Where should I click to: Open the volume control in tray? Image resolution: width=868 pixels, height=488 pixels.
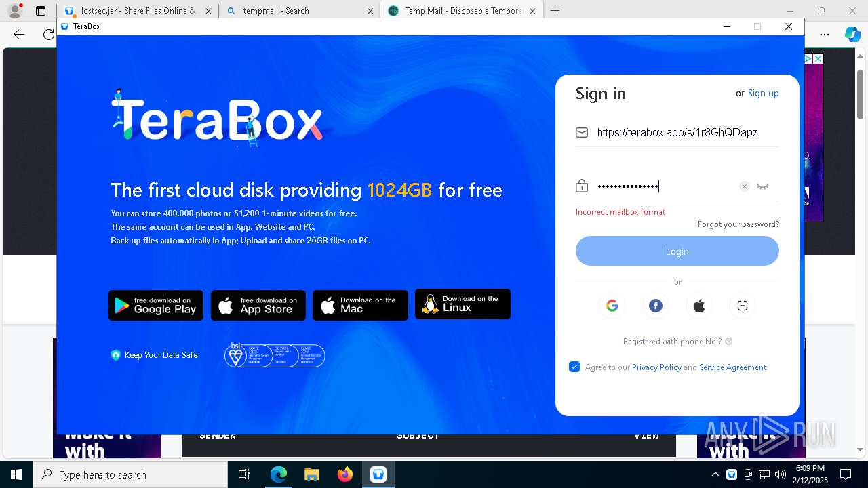pyautogui.click(x=781, y=474)
